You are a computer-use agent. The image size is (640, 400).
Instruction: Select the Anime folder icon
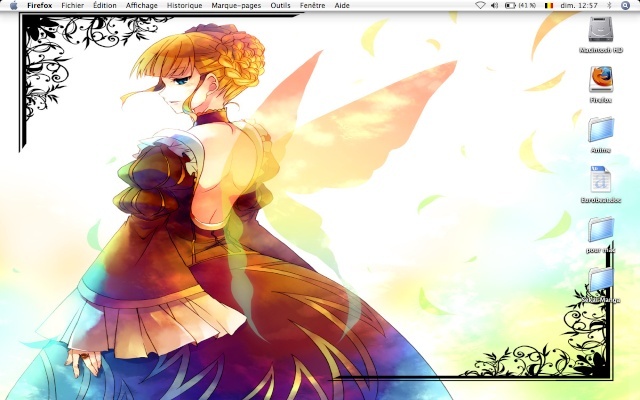tap(601, 130)
